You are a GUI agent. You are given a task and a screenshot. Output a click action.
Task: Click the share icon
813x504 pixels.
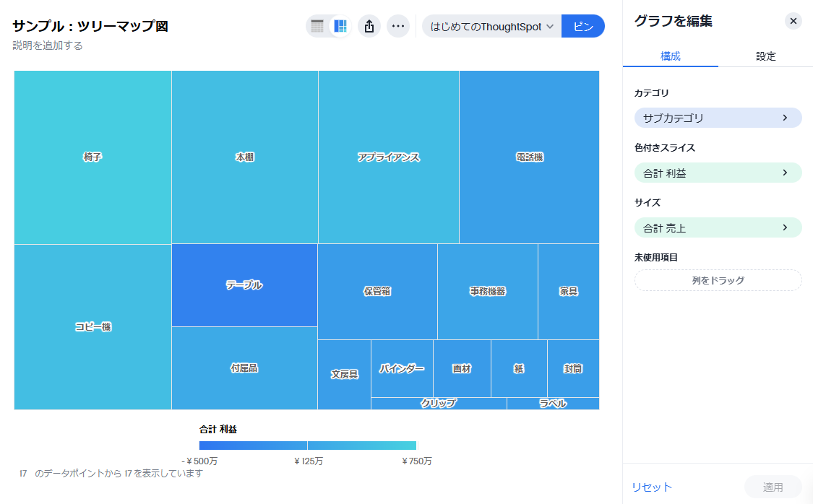369,27
